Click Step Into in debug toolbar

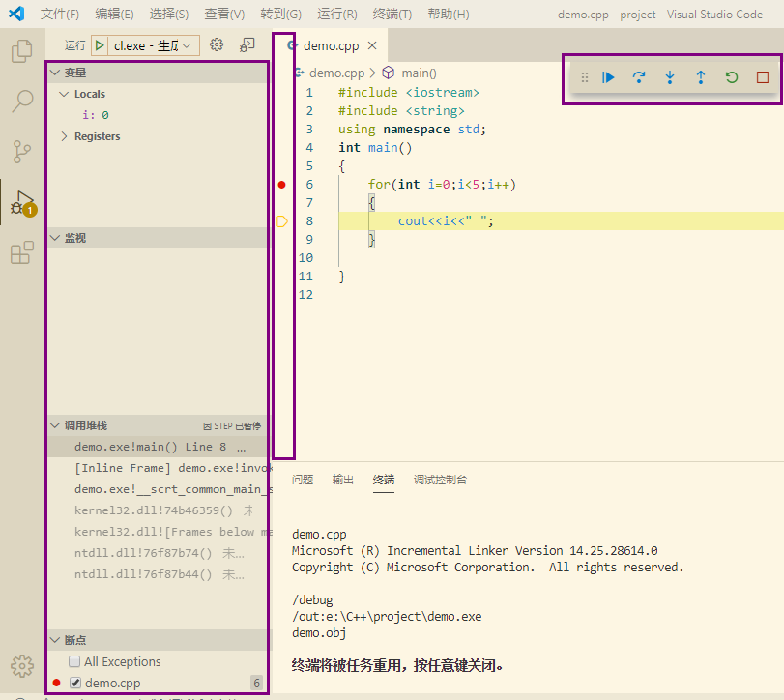coord(670,77)
